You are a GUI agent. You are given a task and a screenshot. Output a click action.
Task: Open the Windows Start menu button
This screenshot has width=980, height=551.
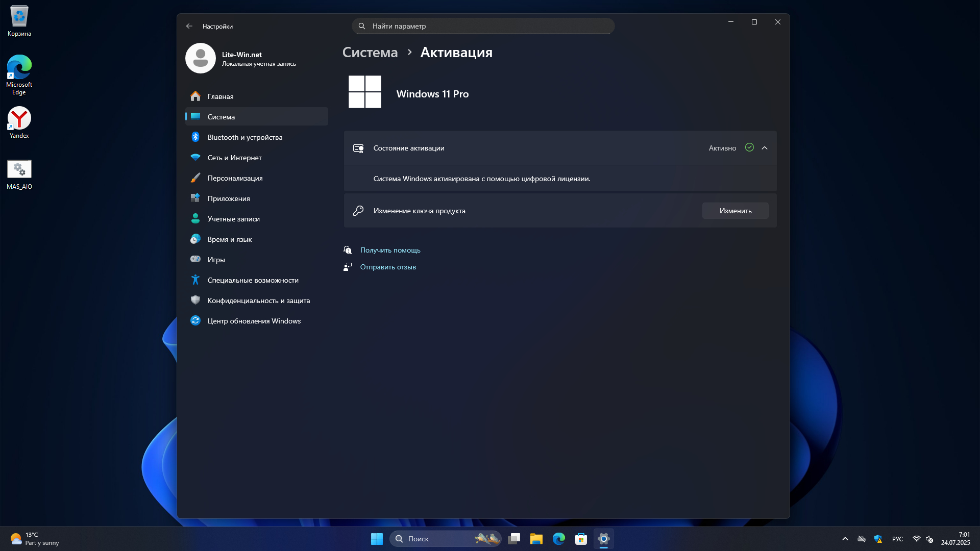coord(377,539)
